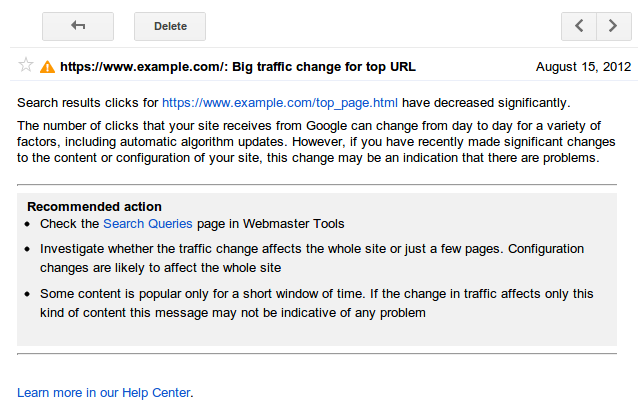Click the bullet starting with Some content is popular

coord(316,294)
